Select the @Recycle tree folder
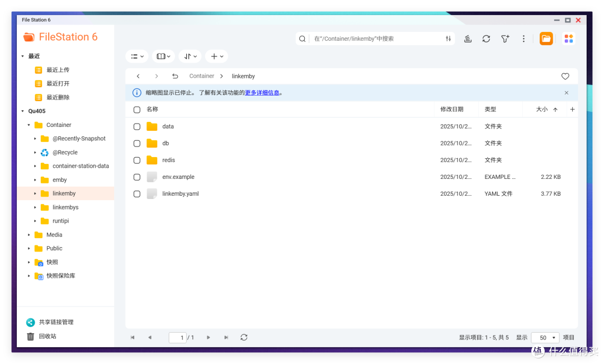604x364 pixels. (x=65, y=153)
